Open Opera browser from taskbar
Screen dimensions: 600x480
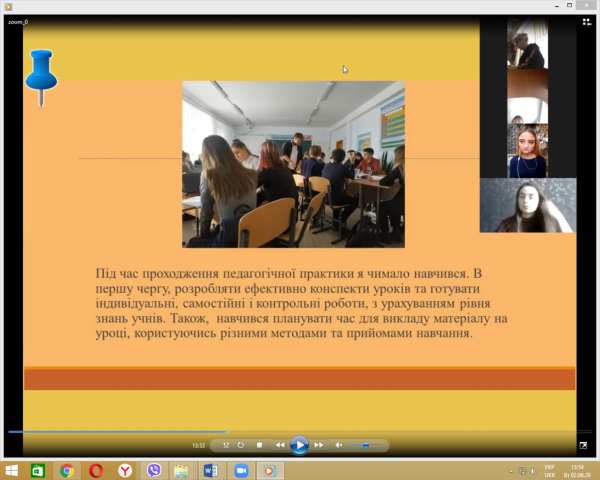coord(96,470)
